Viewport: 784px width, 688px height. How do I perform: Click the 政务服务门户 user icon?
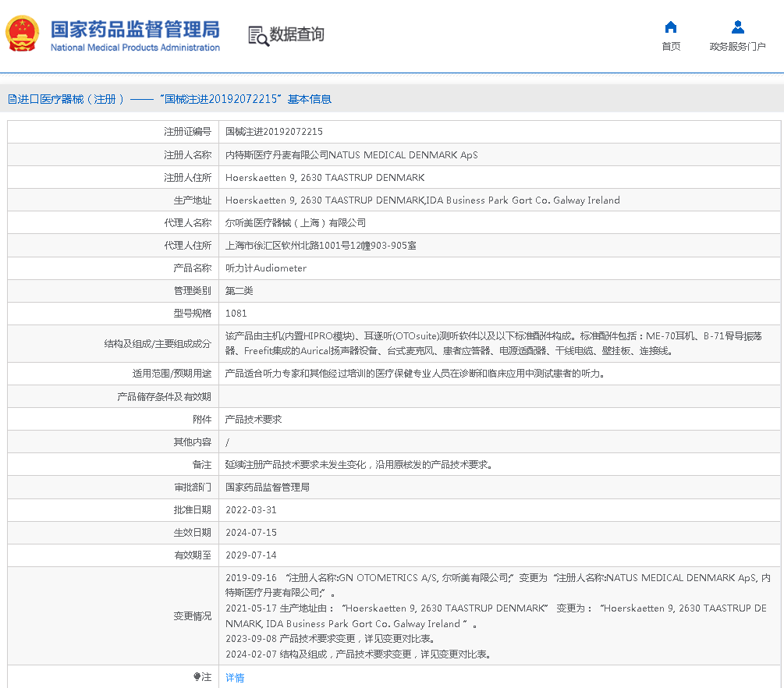pos(737,27)
